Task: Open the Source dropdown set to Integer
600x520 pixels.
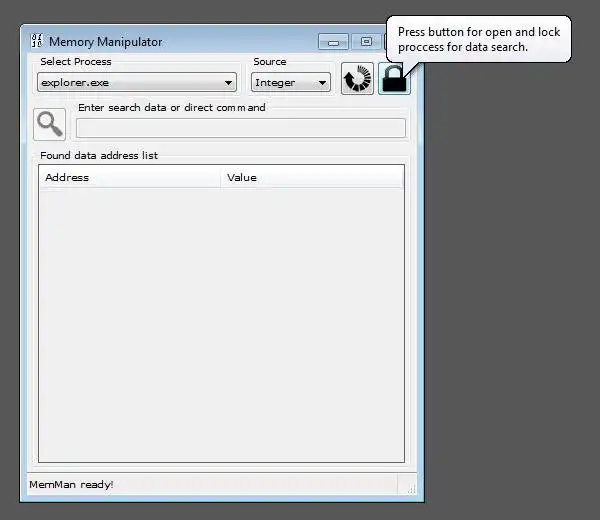Action: click(x=291, y=82)
